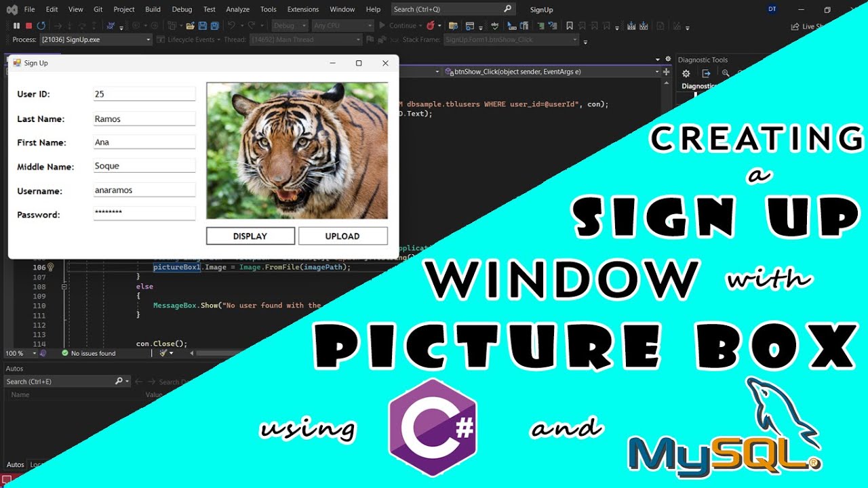Click the magnifier in the top search box
The height and width of the screenshot is (488, 868).
[x=507, y=9]
